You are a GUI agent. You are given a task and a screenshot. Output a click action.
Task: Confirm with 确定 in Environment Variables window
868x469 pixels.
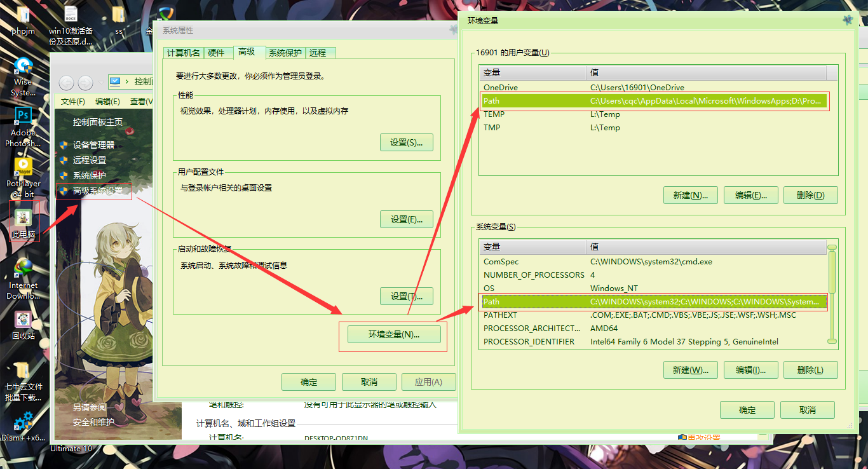[x=747, y=410]
